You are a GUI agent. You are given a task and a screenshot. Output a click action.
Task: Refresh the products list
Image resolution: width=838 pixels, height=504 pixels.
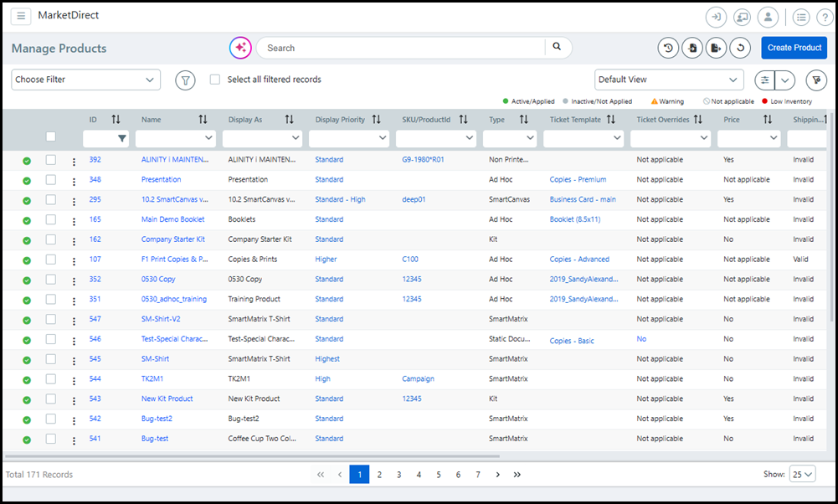[x=740, y=49]
